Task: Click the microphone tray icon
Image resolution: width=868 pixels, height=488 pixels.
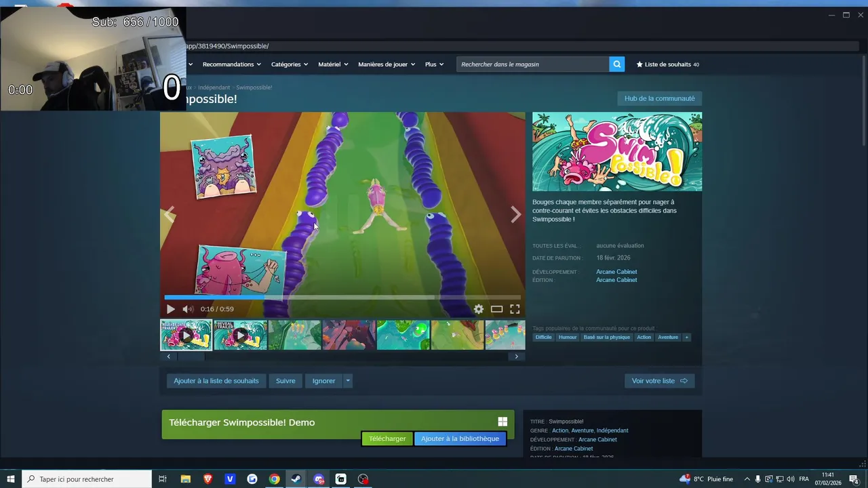Action: [x=758, y=479]
